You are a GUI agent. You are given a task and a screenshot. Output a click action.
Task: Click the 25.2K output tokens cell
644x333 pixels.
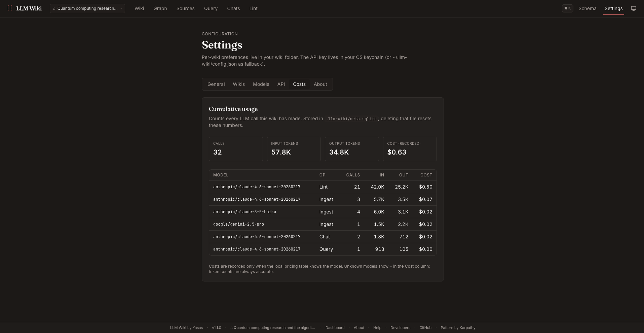click(x=402, y=187)
